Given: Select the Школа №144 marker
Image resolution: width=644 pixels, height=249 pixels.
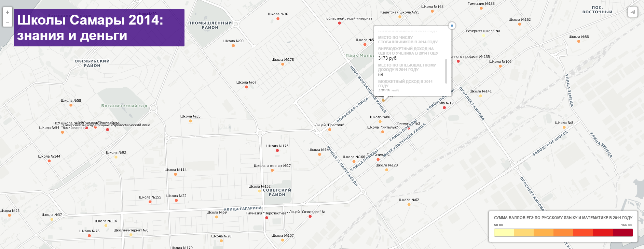Looking at the screenshot, I should pyautogui.click(x=50, y=161).
